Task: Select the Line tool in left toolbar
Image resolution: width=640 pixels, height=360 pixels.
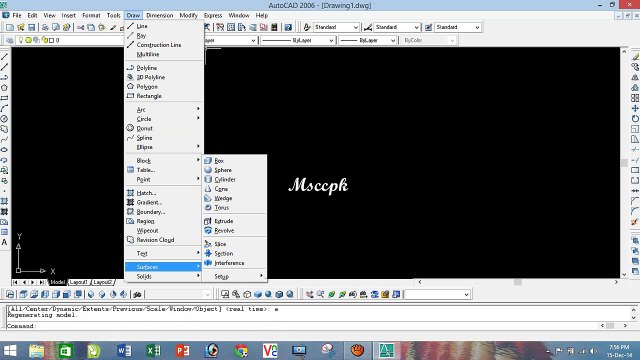Action: (4, 57)
